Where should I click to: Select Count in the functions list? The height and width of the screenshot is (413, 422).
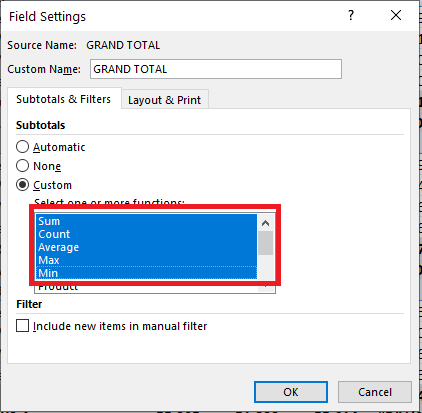click(146, 234)
